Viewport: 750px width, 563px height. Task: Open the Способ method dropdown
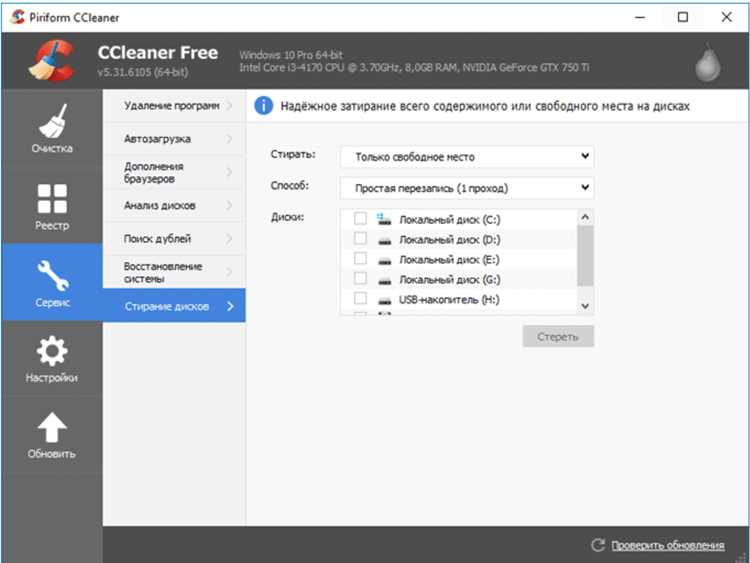[x=467, y=188]
